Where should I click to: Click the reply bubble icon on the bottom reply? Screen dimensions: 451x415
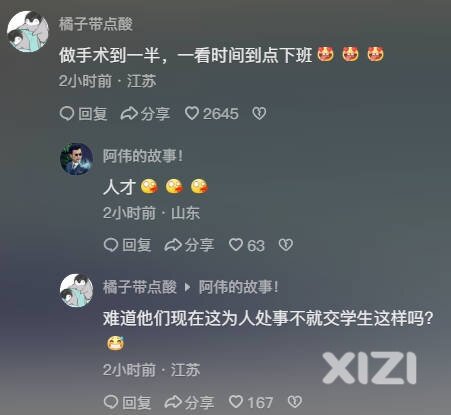click(111, 402)
